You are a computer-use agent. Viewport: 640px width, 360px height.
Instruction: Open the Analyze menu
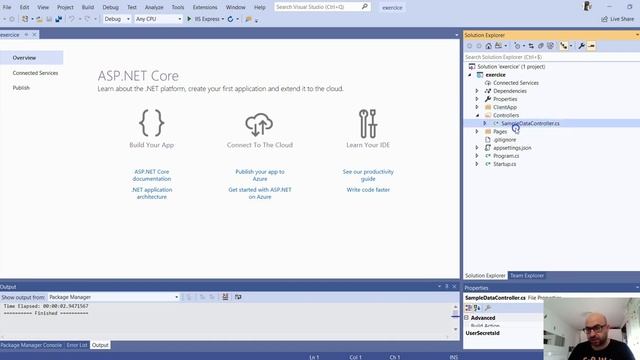[154, 7]
